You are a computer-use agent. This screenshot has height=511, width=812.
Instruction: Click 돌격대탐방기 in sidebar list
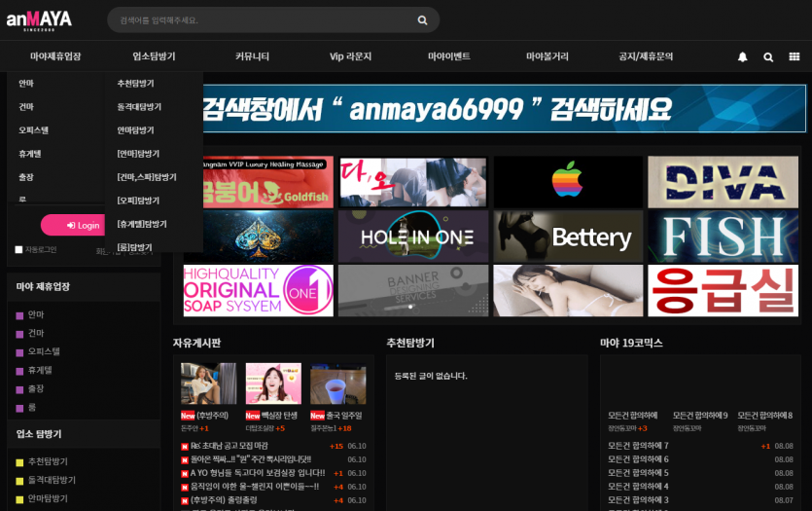tap(52, 480)
